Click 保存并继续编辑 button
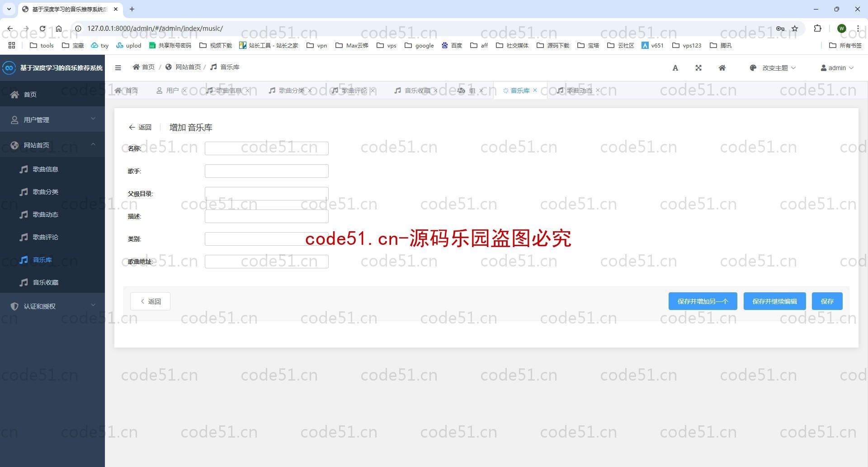Screen dimensions: 868x467 click(774, 301)
